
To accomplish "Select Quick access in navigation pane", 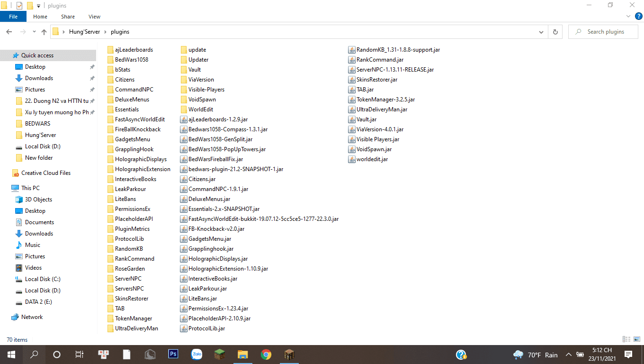I will 37,55.
